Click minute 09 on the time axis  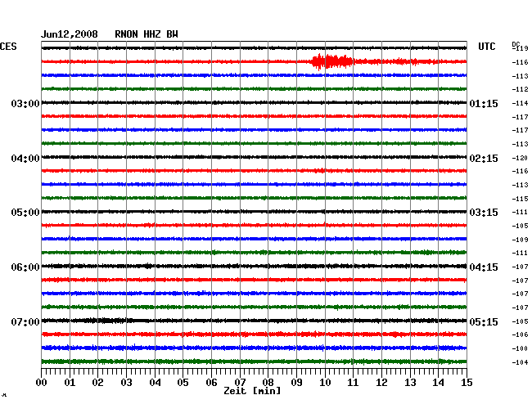tap(296, 383)
